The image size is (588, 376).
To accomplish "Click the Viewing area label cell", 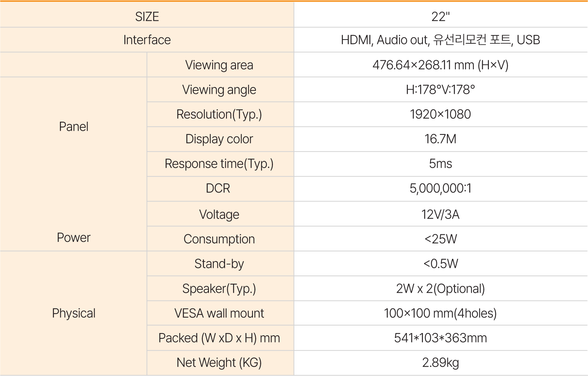I will pyautogui.click(x=220, y=65).
